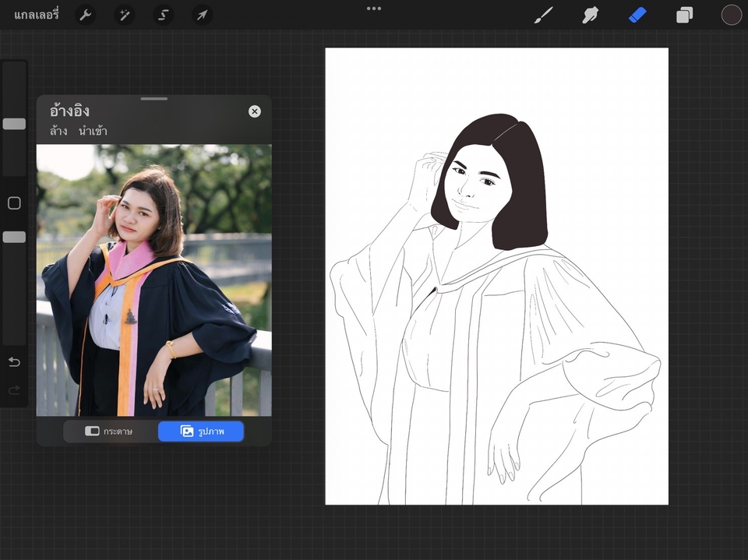The height and width of the screenshot is (560, 748).
Task: Select the Eraser tool
Action: pyautogui.click(x=638, y=15)
